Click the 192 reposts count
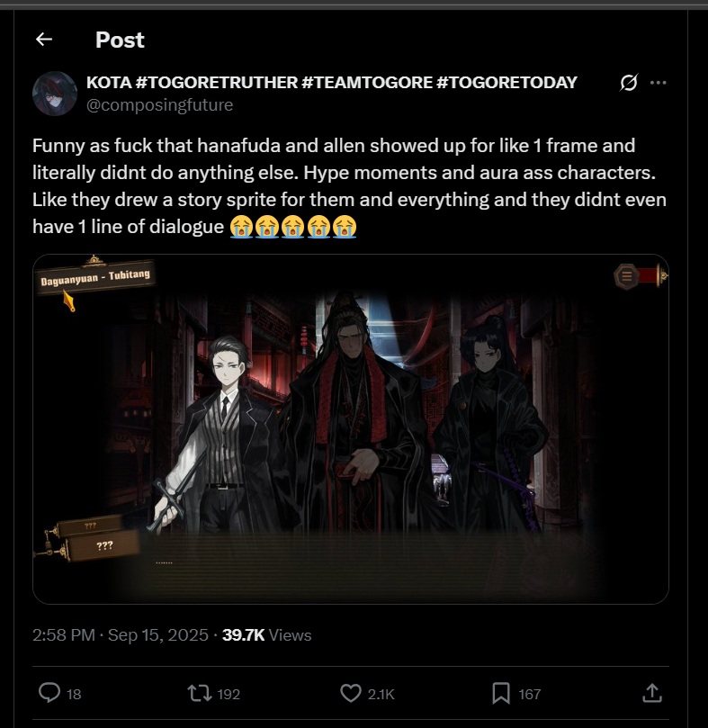Screen dimensions: 708x728 point(229,694)
